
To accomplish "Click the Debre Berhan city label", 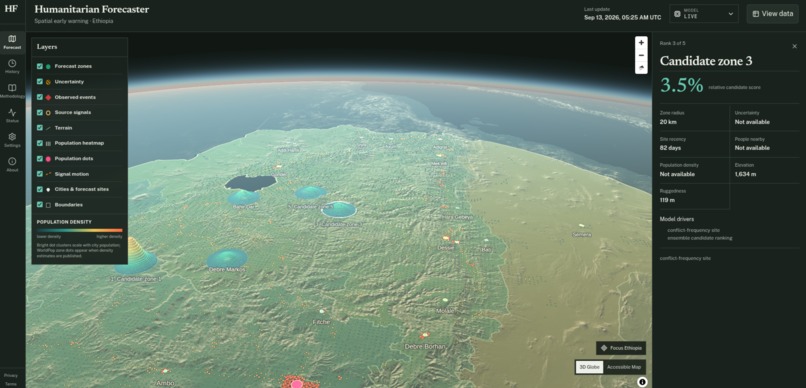I will [x=425, y=346].
